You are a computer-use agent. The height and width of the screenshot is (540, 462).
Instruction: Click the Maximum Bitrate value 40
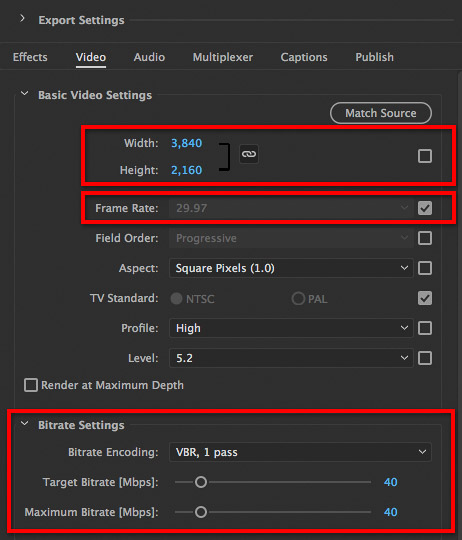click(x=390, y=512)
